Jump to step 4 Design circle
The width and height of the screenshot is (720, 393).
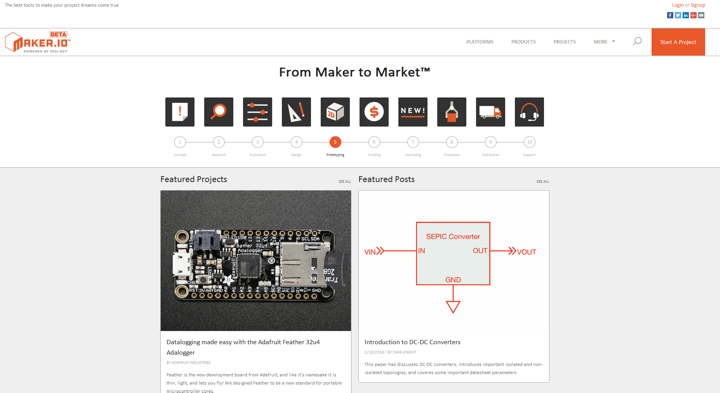click(x=296, y=142)
